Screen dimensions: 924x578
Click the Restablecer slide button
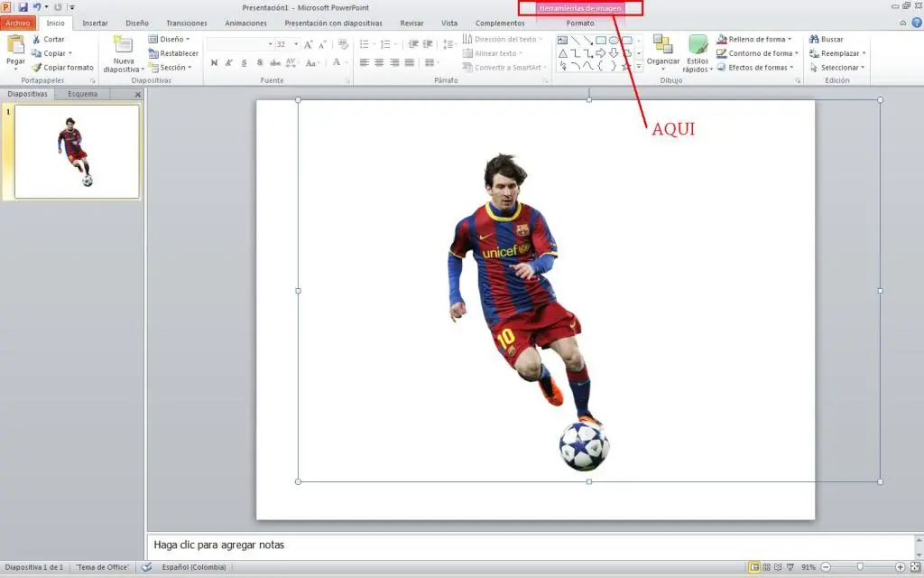(x=173, y=53)
